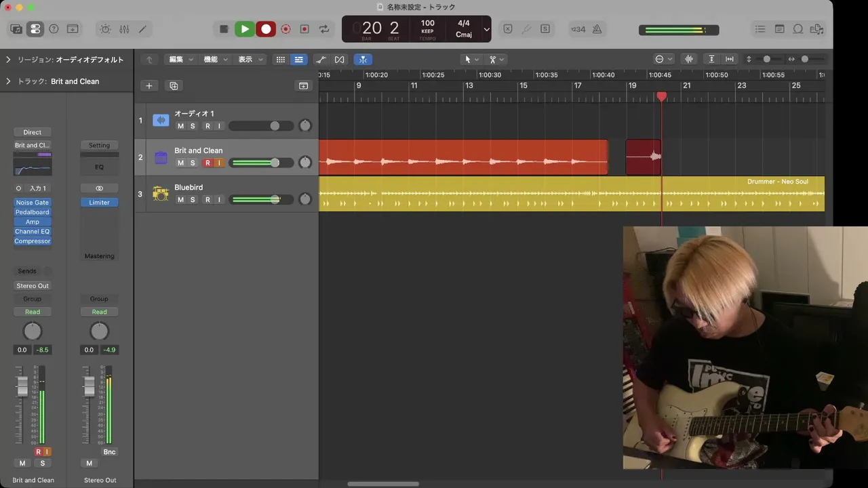The height and width of the screenshot is (488, 868).
Task: Toggle the count-in 1234 button
Action: tap(578, 29)
